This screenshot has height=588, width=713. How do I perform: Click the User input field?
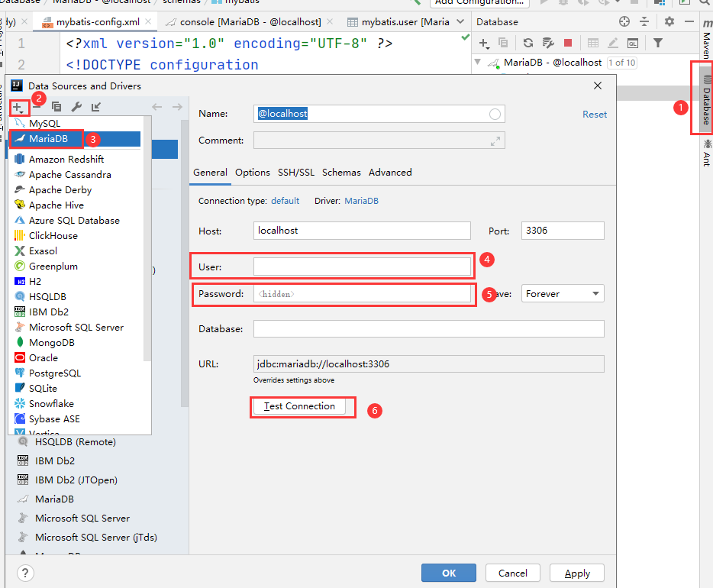pos(362,267)
